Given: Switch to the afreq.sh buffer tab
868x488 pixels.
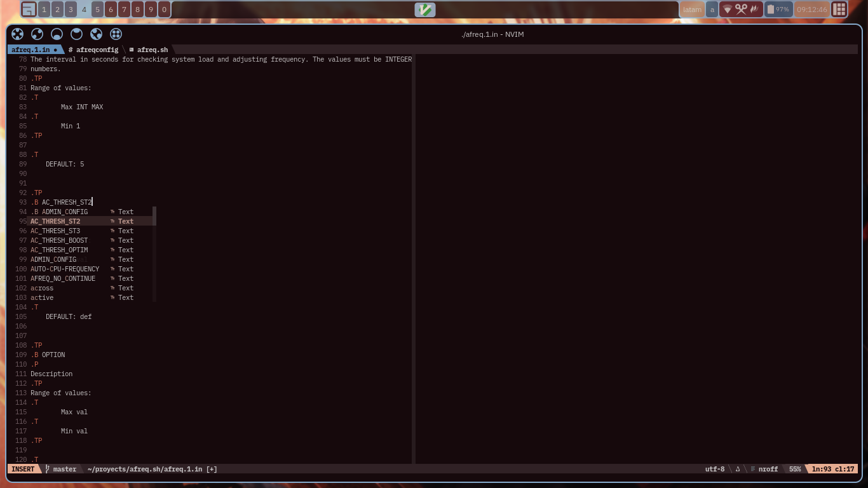Looking at the screenshot, I should (152, 50).
